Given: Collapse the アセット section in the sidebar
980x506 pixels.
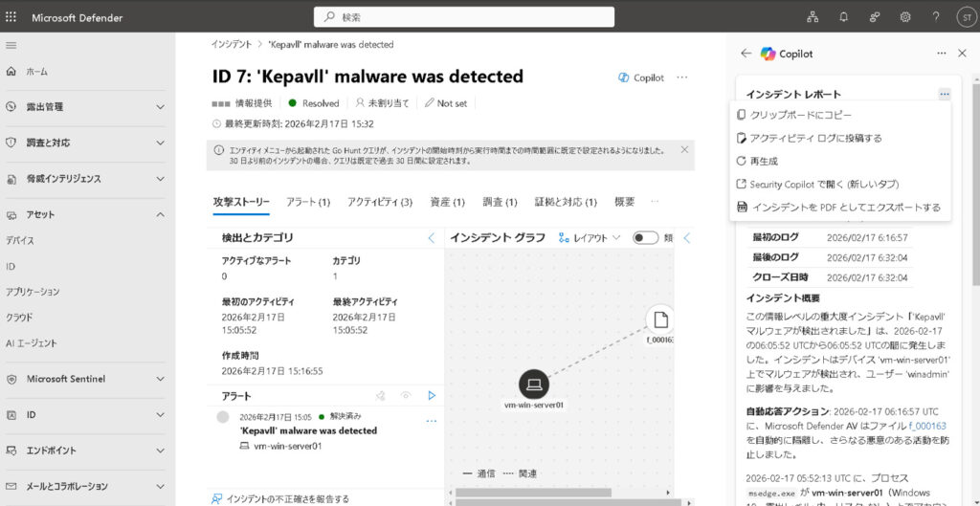Looking at the screenshot, I should click(x=159, y=214).
